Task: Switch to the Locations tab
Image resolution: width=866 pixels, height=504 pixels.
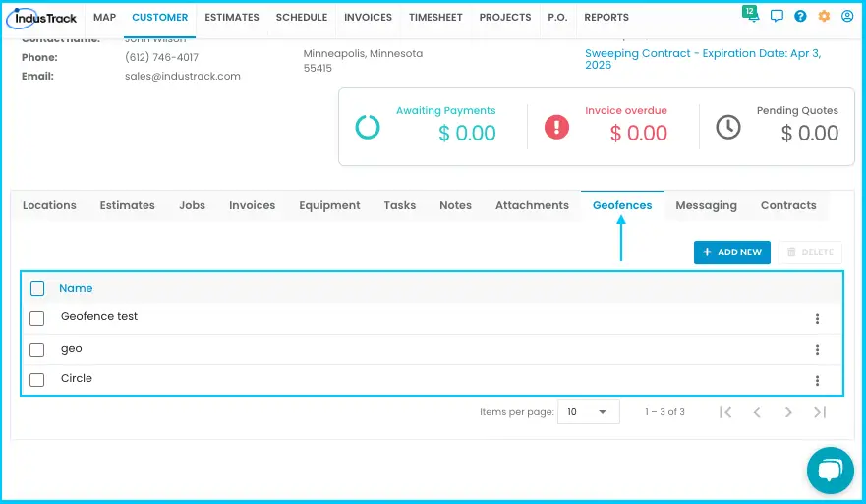Action: click(49, 205)
